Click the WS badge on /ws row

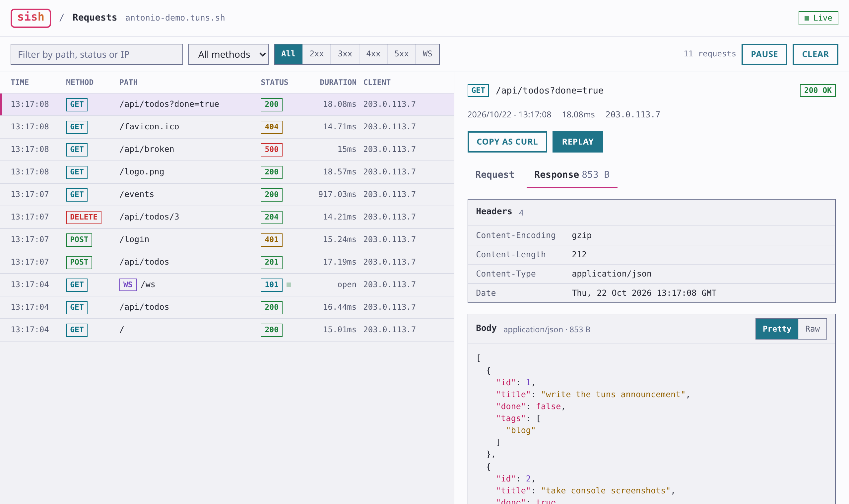pos(128,284)
